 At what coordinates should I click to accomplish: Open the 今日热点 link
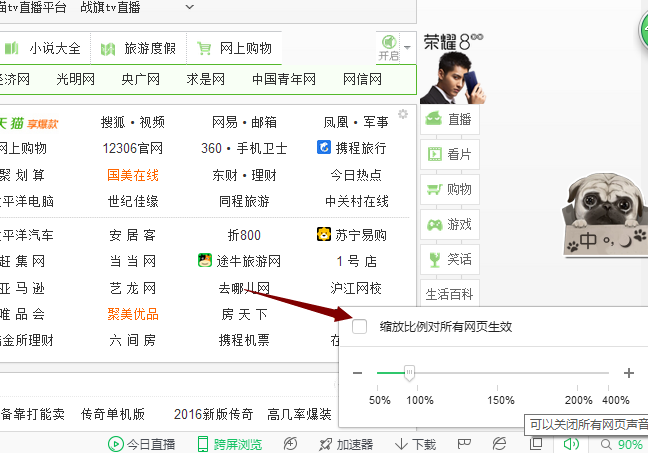[356, 175]
